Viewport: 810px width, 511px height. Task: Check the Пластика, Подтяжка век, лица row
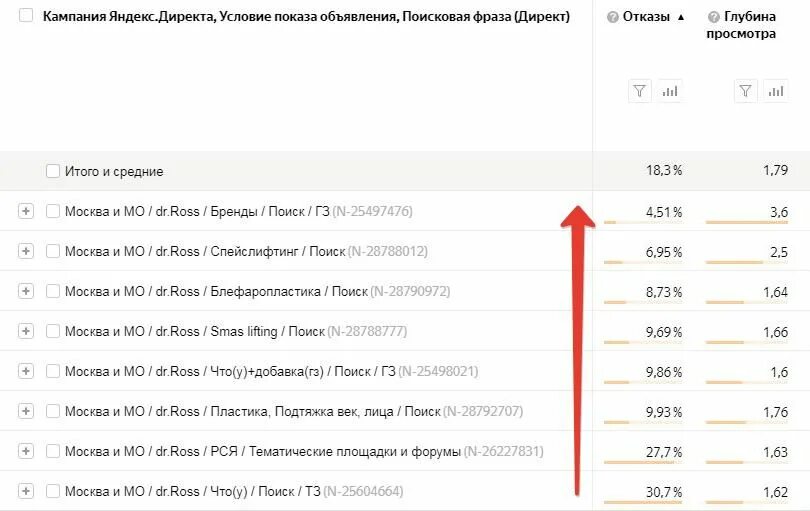(53, 411)
